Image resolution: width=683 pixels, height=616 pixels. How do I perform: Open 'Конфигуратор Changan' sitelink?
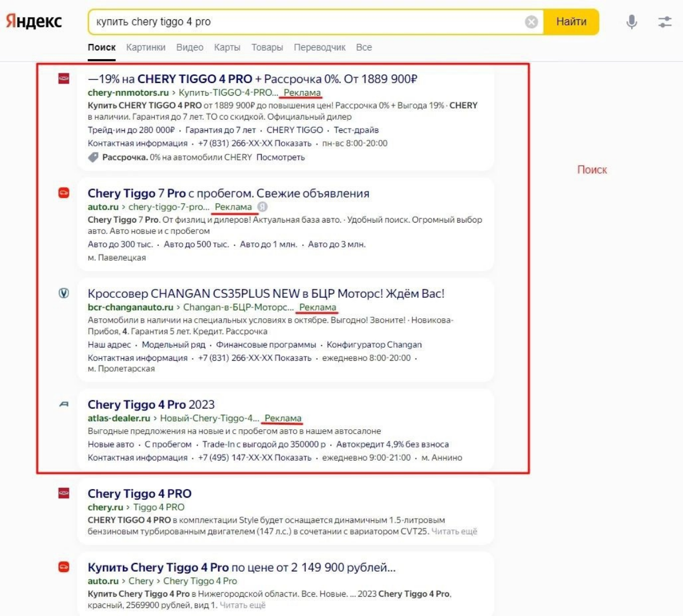tap(375, 344)
